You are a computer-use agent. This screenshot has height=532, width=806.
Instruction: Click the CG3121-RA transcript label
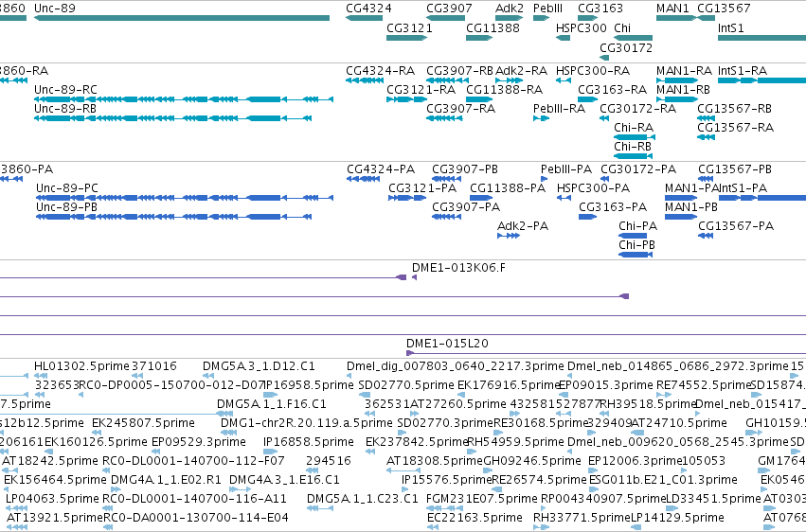click(421, 89)
